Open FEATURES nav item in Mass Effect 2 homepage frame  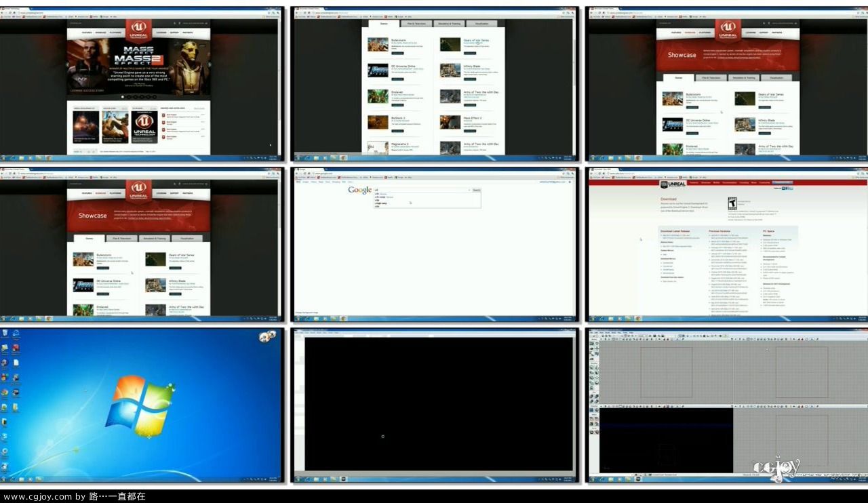87,32
